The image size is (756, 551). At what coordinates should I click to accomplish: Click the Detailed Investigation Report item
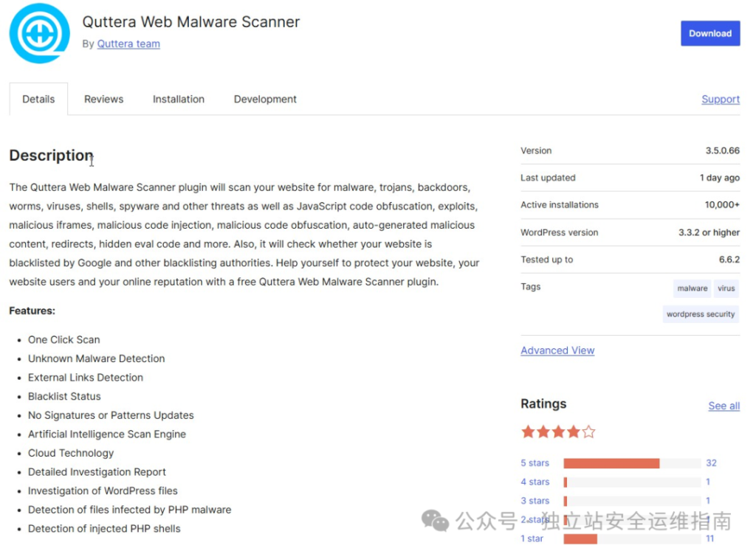click(x=97, y=472)
